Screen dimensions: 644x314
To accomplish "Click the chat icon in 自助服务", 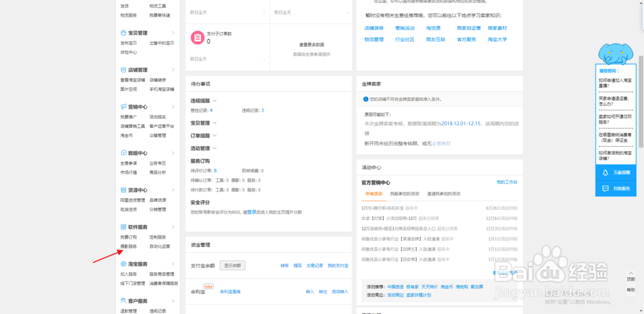I will pos(605,189).
